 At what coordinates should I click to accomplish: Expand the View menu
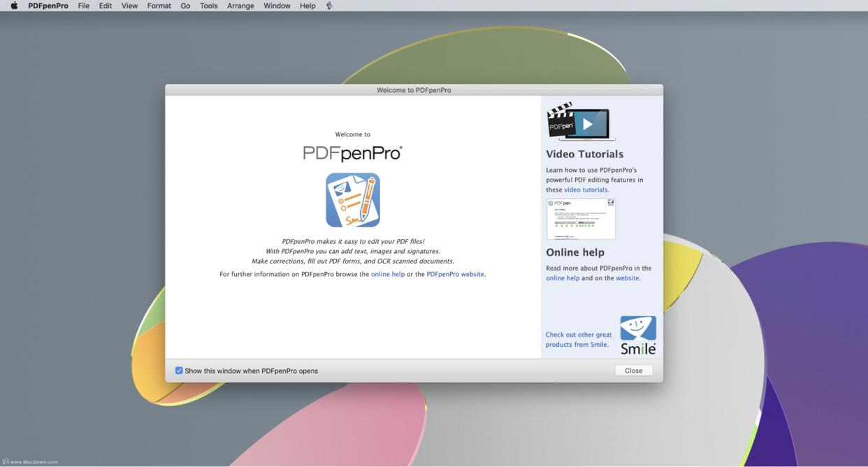click(x=129, y=6)
